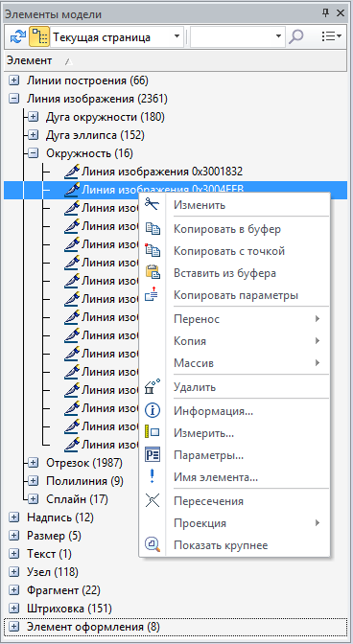Choose 'Копировать параметры' menu entry
This screenshot has width=353, height=644.
tap(235, 295)
